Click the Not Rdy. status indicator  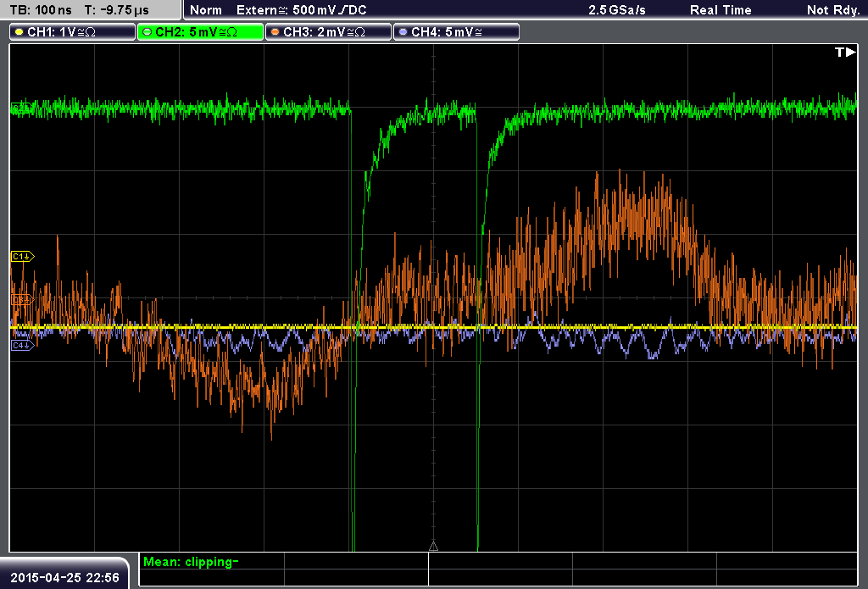tap(833, 10)
